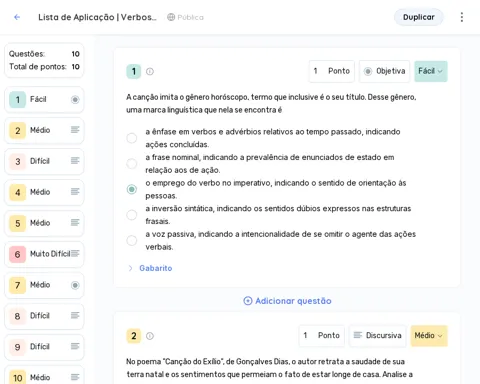Click the Duplicar button
Image resolution: width=480 pixels, height=384 pixels.
click(419, 17)
